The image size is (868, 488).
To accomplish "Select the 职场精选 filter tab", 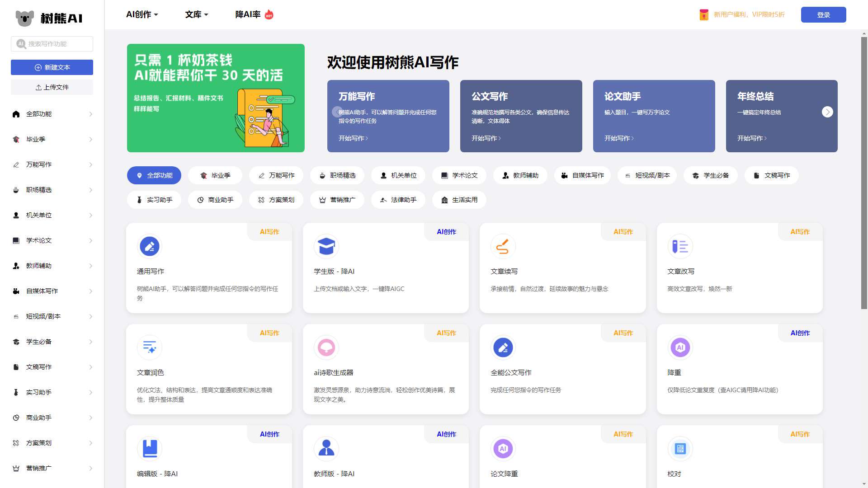I will click(337, 175).
